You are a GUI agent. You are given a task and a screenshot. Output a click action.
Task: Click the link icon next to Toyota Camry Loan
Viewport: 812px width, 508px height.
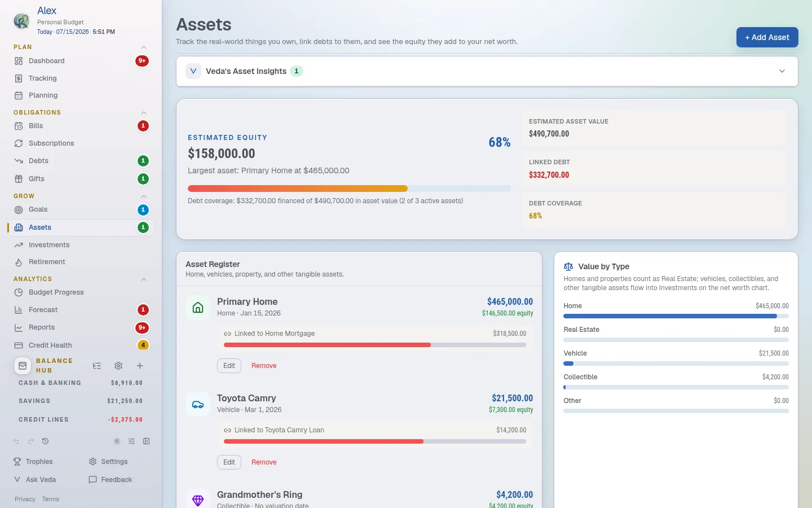coord(227,430)
